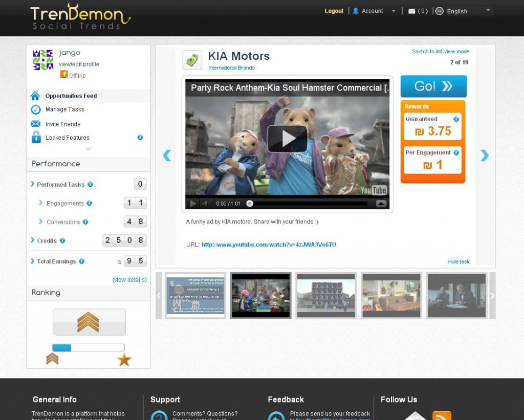Image resolution: width=524 pixels, height=420 pixels.
Task: Mute the video with the volume icon
Action: (x=207, y=204)
